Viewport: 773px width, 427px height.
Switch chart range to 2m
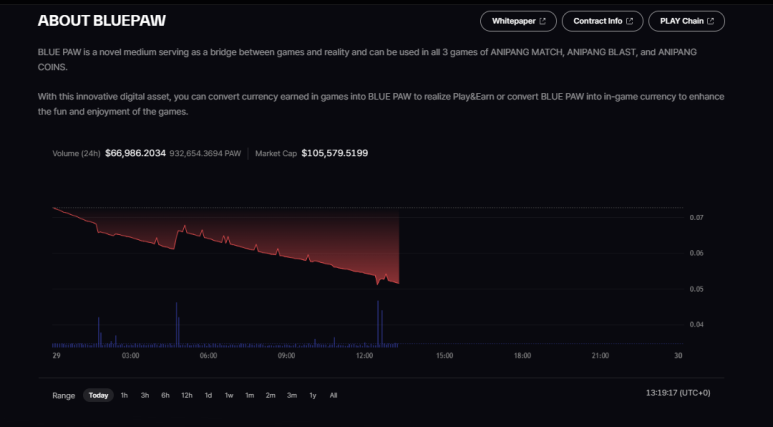tap(270, 395)
